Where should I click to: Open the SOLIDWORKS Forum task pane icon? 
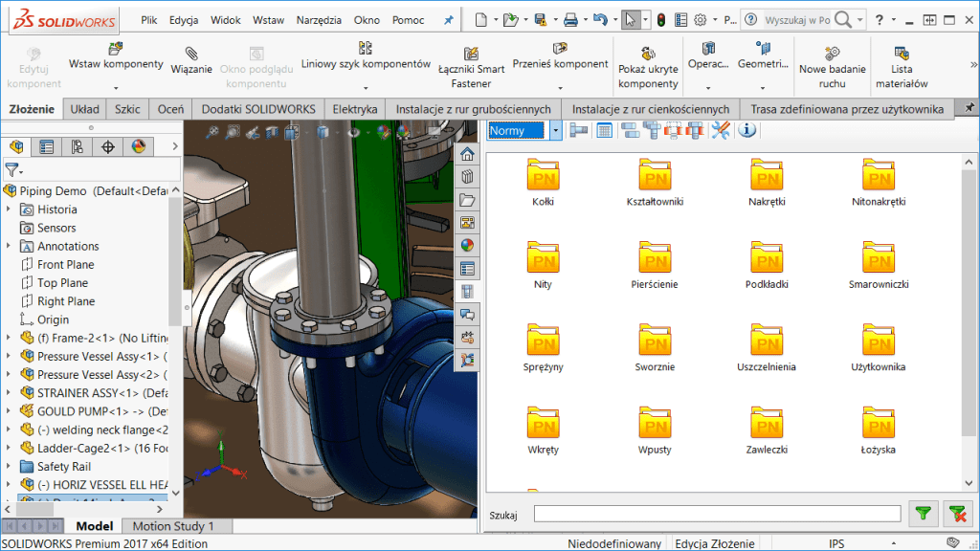(x=467, y=315)
